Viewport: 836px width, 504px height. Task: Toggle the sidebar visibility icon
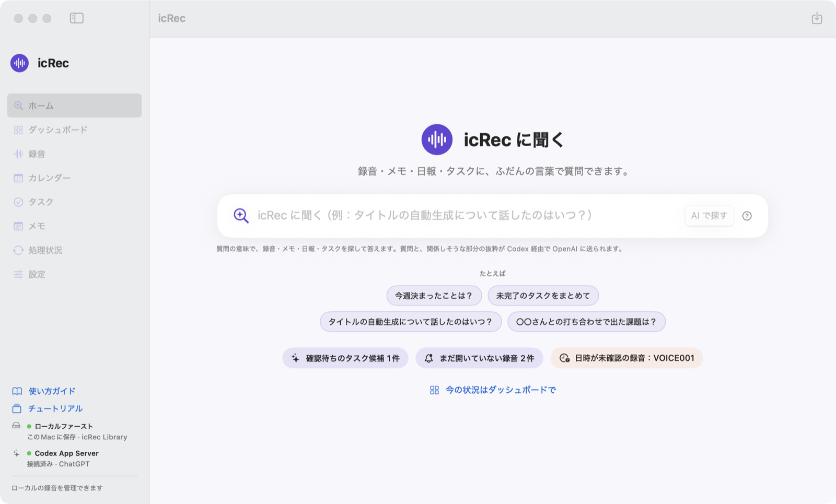77,18
